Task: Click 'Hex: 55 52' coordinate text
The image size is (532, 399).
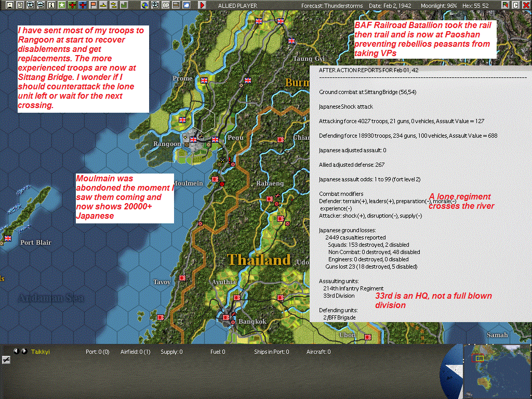Action: click(475, 6)
